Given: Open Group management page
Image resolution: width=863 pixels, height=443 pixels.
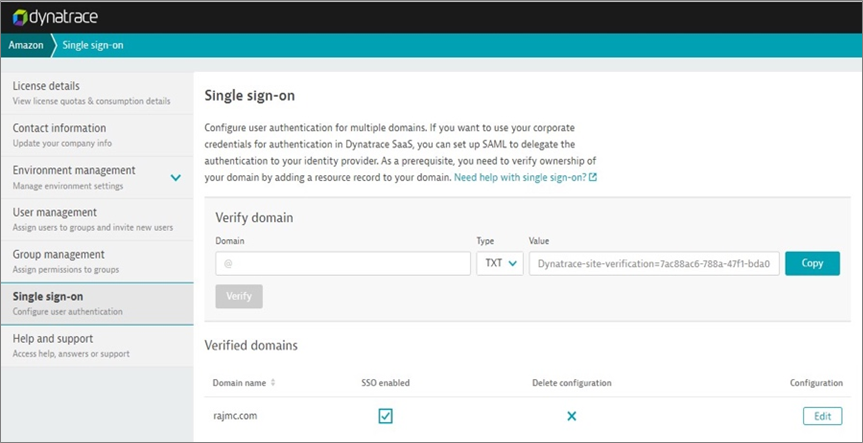Looking at the screenshot, I should pyautogui.click(x=97, y=261).
